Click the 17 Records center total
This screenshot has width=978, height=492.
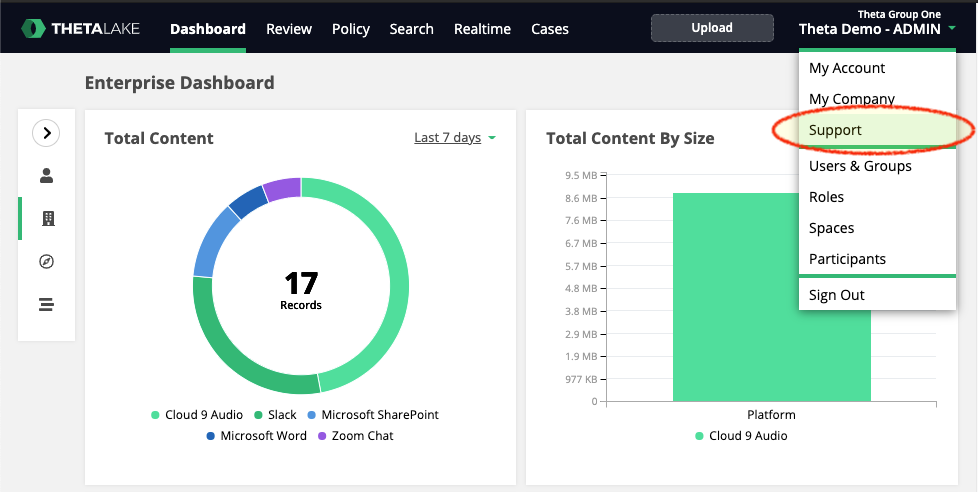point(301,290)
